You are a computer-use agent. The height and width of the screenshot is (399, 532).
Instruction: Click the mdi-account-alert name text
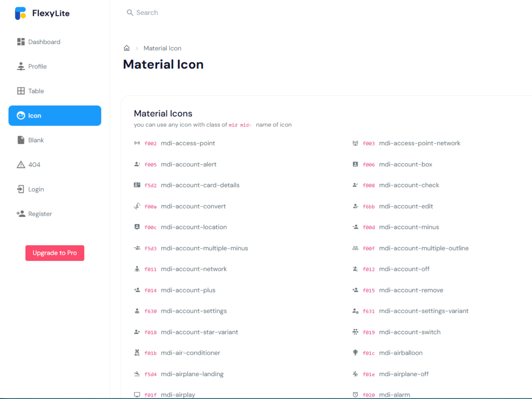point(189,164)
